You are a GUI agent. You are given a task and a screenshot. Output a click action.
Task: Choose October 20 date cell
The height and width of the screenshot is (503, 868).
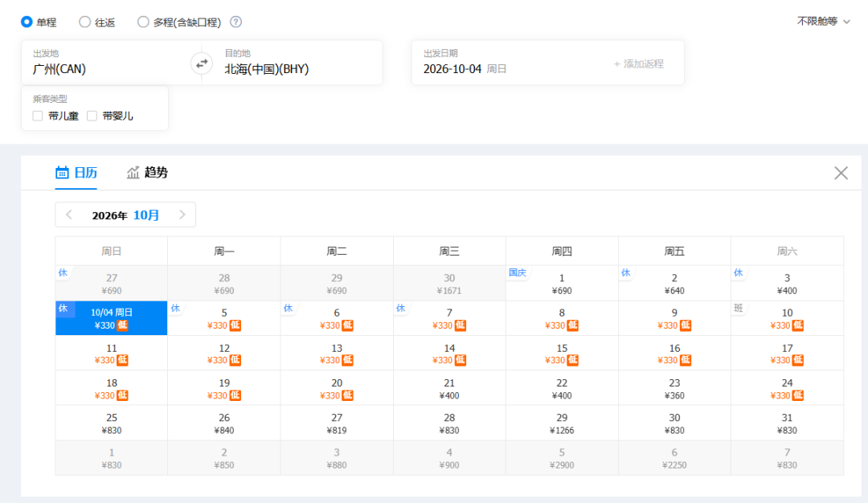337,388
